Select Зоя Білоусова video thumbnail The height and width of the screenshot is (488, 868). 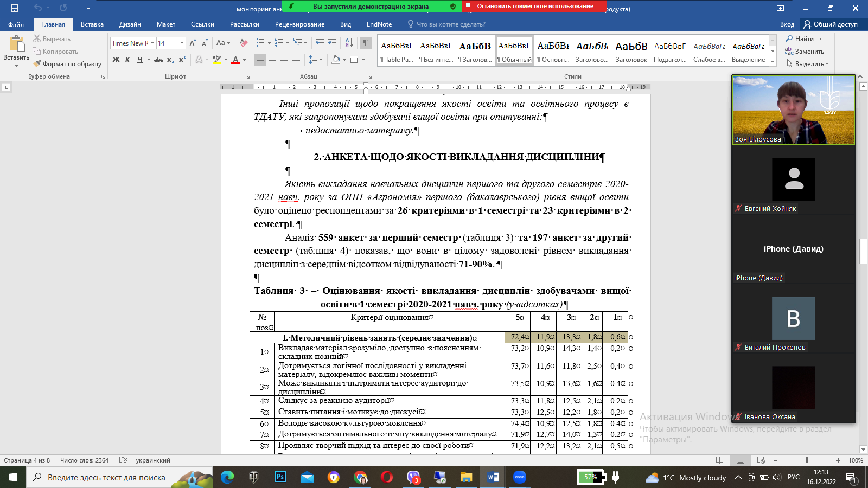click(793, 110)
